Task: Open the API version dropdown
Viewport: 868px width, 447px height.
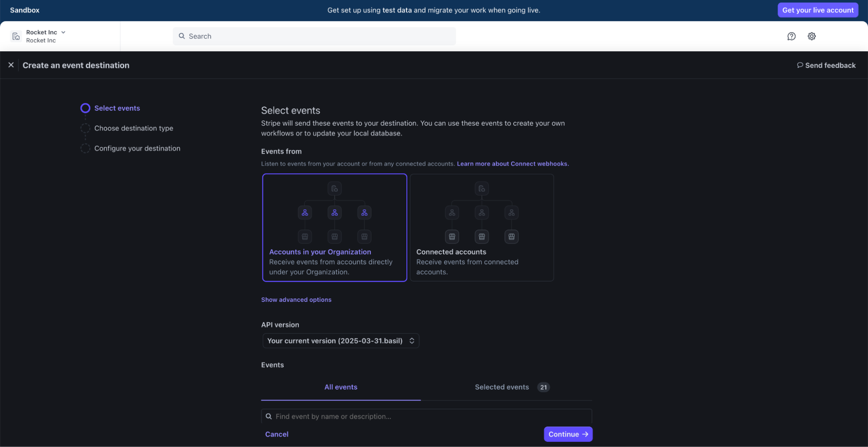Action: coord(340,341)
